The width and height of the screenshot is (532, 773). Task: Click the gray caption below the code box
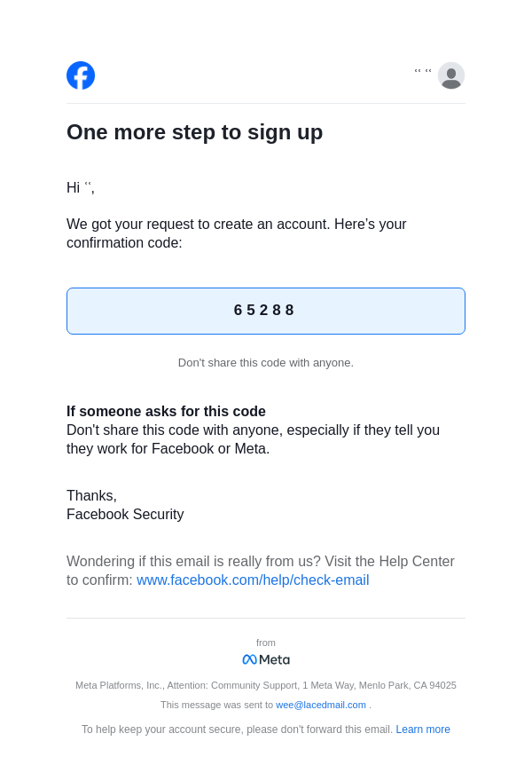(265, 362)
